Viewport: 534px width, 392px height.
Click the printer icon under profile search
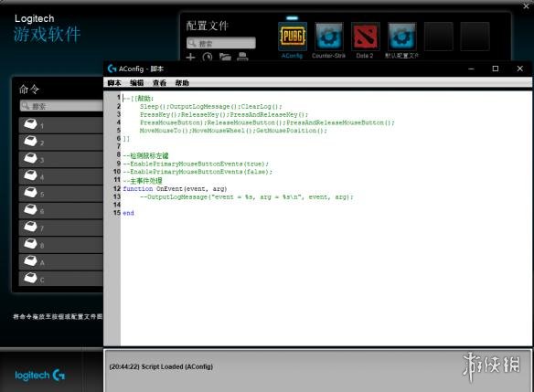click(242, 57)
